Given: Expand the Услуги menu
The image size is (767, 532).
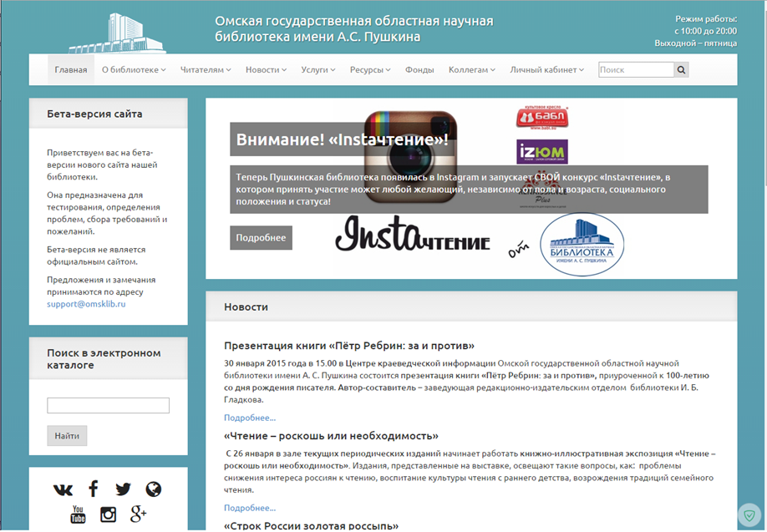Looking at the screenshot, I should [318, 70].
